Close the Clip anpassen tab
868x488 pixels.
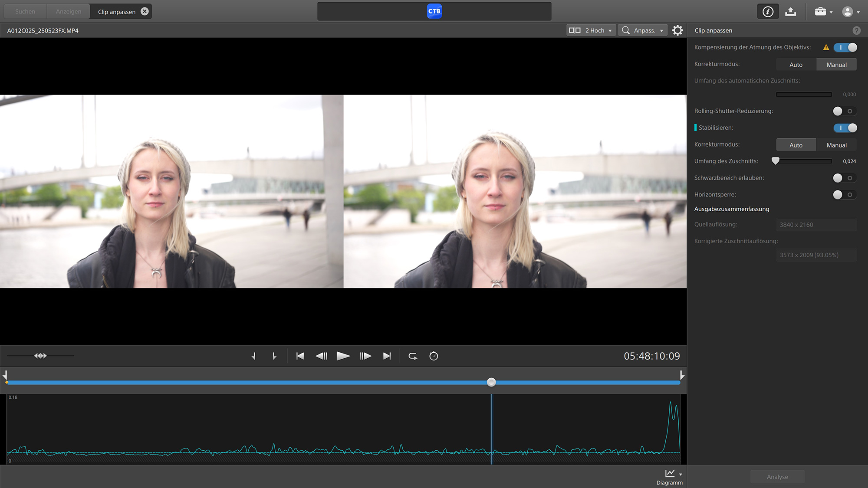pos(145,12)
